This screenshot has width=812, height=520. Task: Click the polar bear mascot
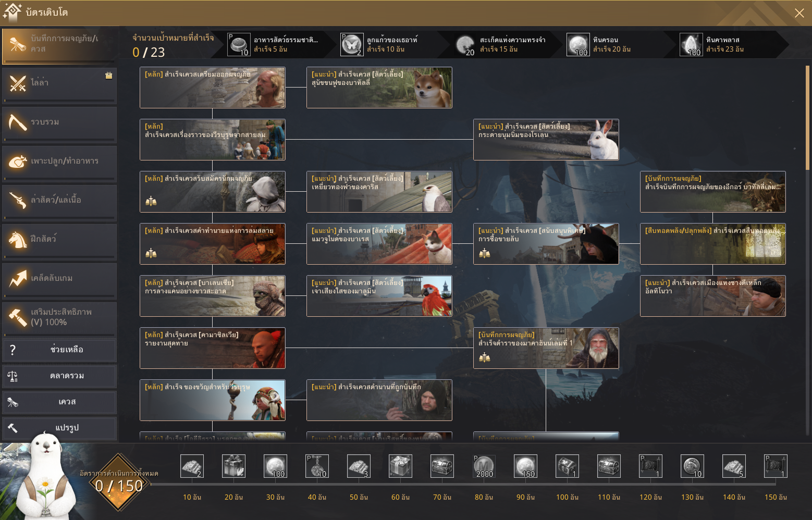pyautogui.click(x=45, y=477)
